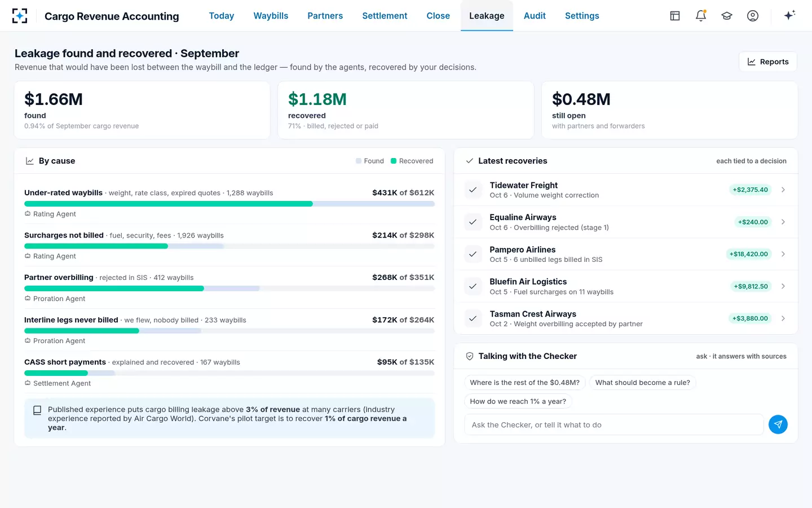This screenshot has height=508, width=812.
Task: Expand the Tasman Crest Airways recovery chevron
Action: pyautogui.click(x=783, y=318)
